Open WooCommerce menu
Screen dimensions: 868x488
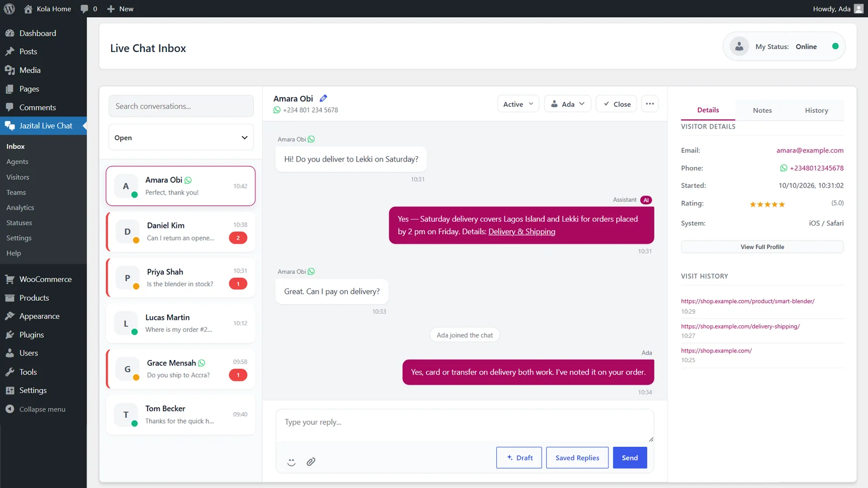click(43, 279)
